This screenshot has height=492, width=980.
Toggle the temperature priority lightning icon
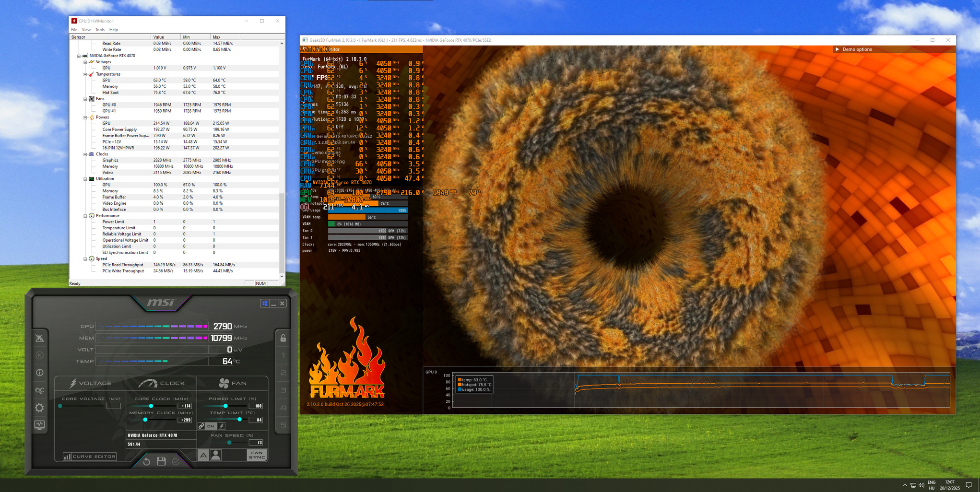pos(222,426)
